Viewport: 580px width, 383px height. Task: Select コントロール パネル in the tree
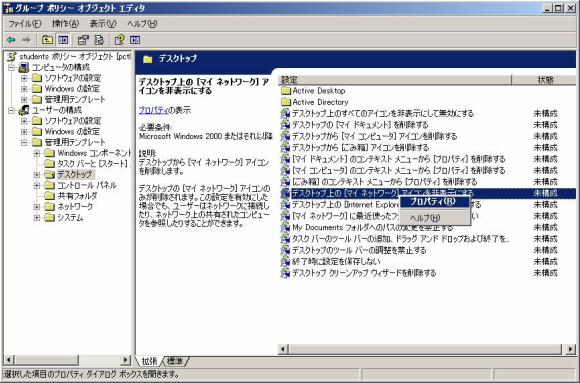(x=87, y=185)
